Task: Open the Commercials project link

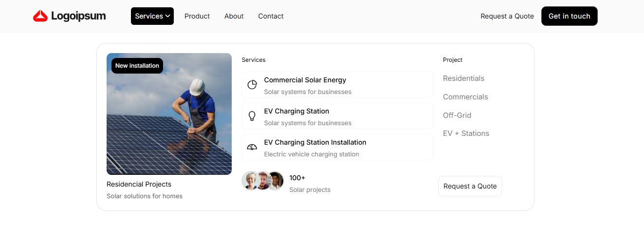Action: [x=465, y=97]
